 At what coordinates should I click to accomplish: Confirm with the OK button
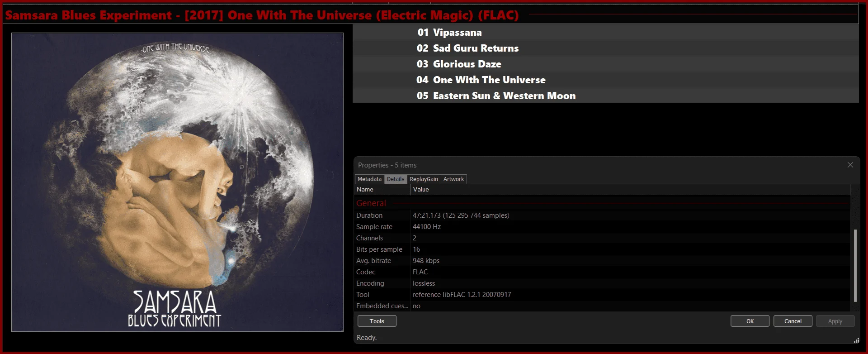(x=750, y=321)
